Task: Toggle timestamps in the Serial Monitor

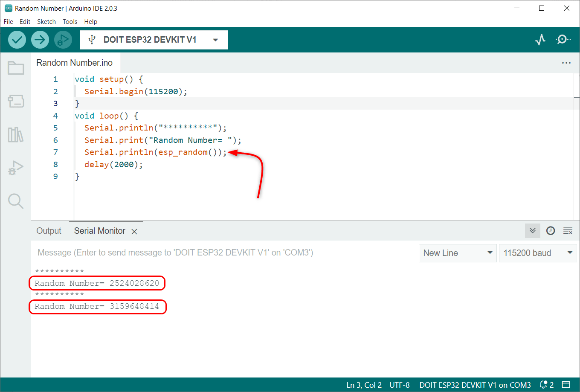Action: (550, 231)
